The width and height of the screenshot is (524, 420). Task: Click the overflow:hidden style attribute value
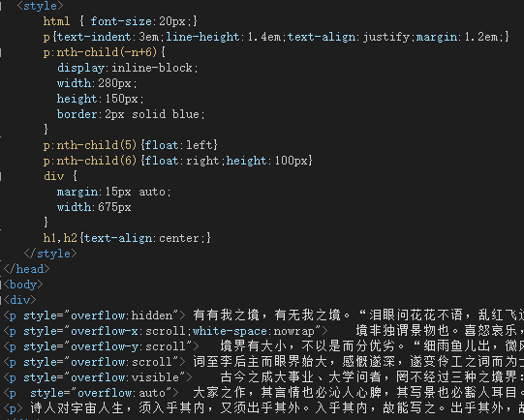(122, 315)
